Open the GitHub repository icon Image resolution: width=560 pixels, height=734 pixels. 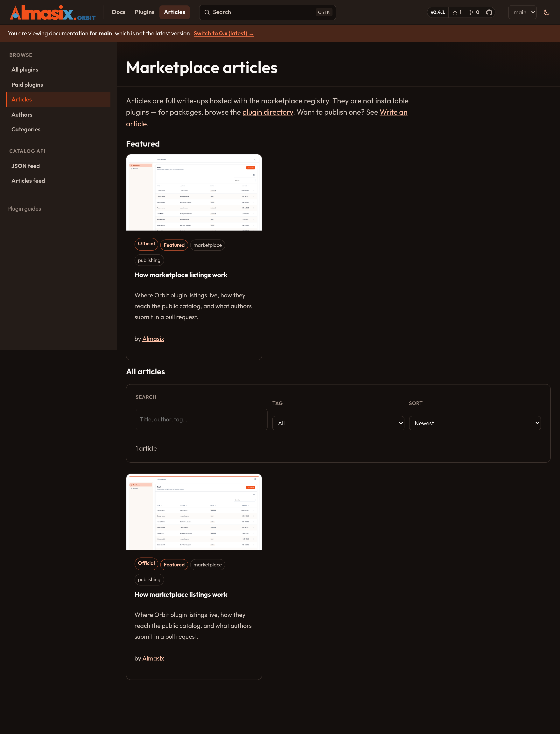[489, 12]
